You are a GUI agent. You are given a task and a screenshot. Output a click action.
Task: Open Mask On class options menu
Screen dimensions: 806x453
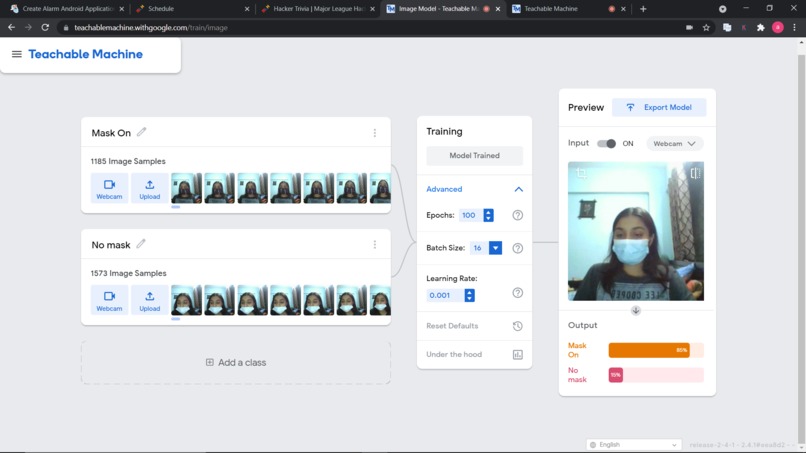coord(375,133)
